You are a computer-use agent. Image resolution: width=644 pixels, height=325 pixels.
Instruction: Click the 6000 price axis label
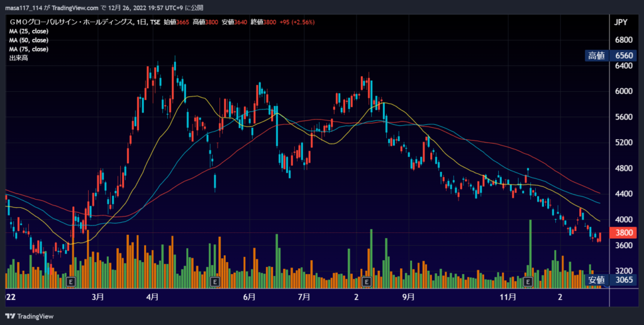pyautogui.click(x=623, y=91)
